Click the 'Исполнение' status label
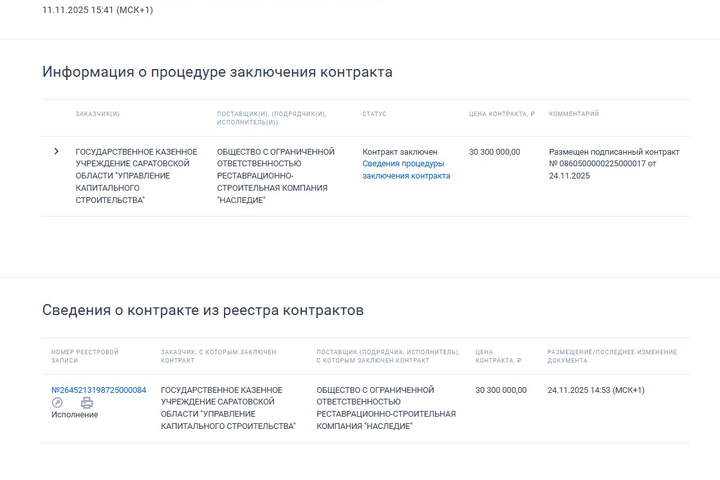720x480 pixels. coord(75,415)
